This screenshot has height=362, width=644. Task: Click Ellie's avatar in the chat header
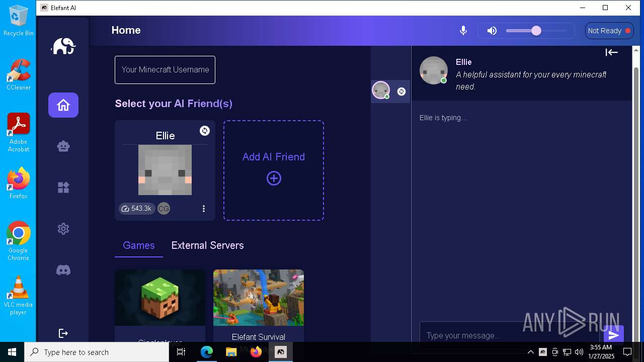pyautogui.click(x=434, y=70)
